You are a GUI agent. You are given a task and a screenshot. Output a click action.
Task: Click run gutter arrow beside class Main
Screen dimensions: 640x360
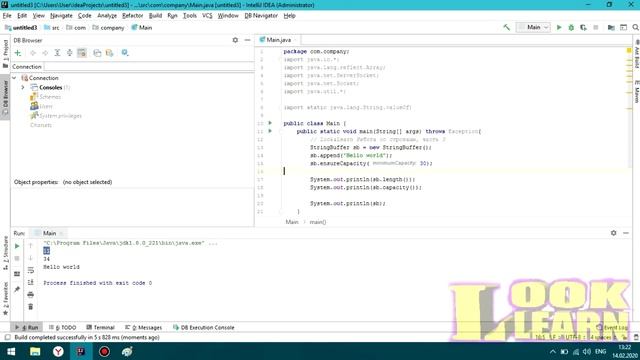tap(270, 123)
